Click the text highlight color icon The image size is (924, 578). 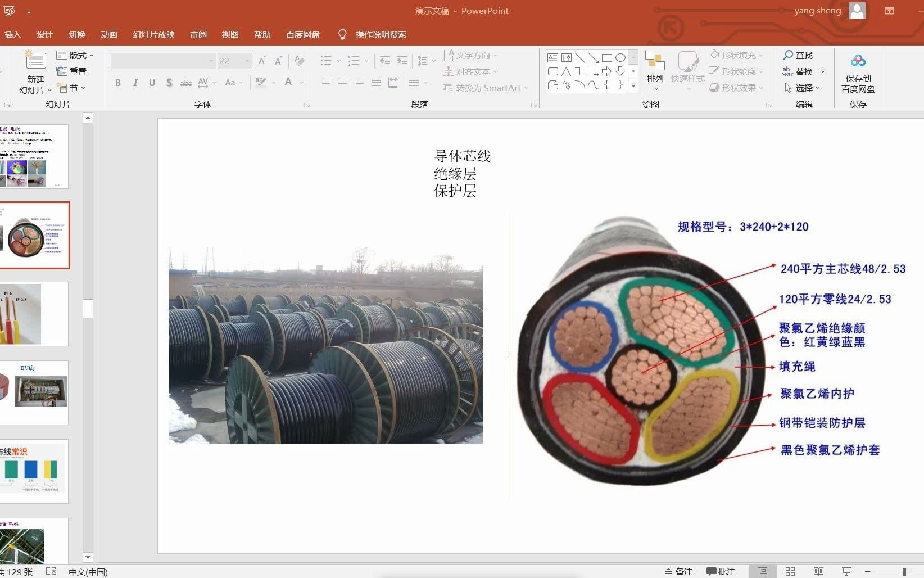260,82
